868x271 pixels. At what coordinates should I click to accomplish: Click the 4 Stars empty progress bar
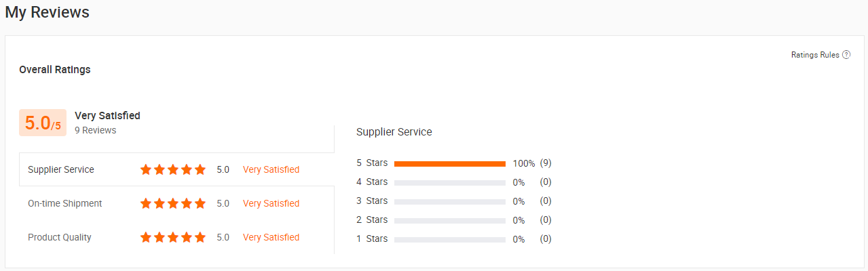[450, 182]
